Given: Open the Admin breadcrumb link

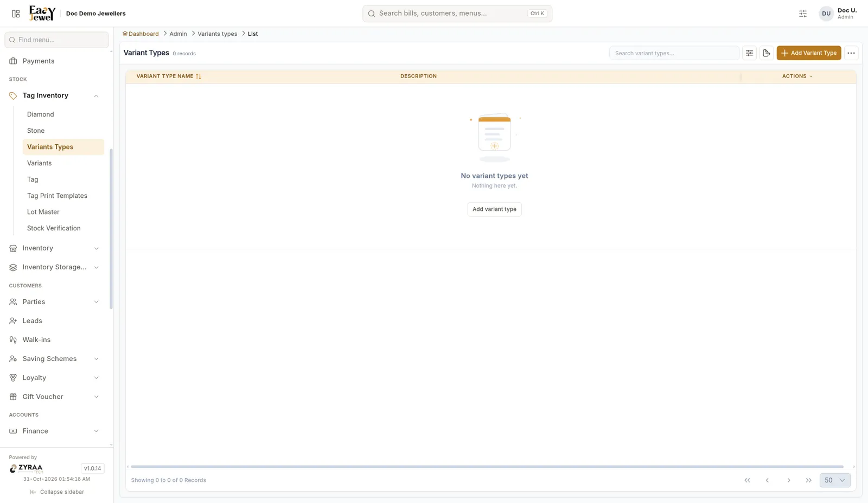Looking at the screenshot, I should point(178,34).
